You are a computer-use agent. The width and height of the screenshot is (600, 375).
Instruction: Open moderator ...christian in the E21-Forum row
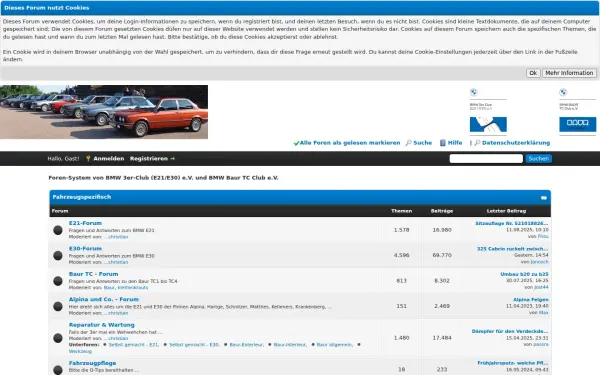point(116,237)
